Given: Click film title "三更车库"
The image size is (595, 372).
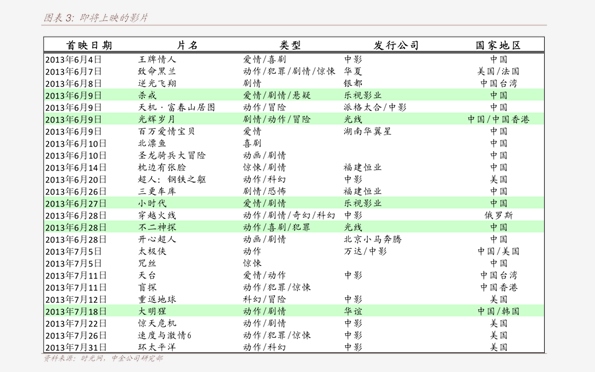Looking at the screenshot, I should pyautogui.click(x=157, y=191).
